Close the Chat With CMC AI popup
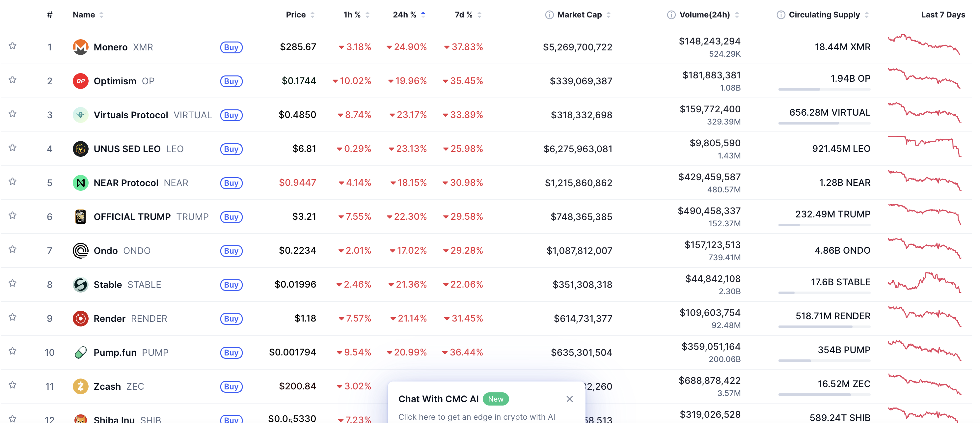Screen dimensions: 980x423 (x=569, y=399)
